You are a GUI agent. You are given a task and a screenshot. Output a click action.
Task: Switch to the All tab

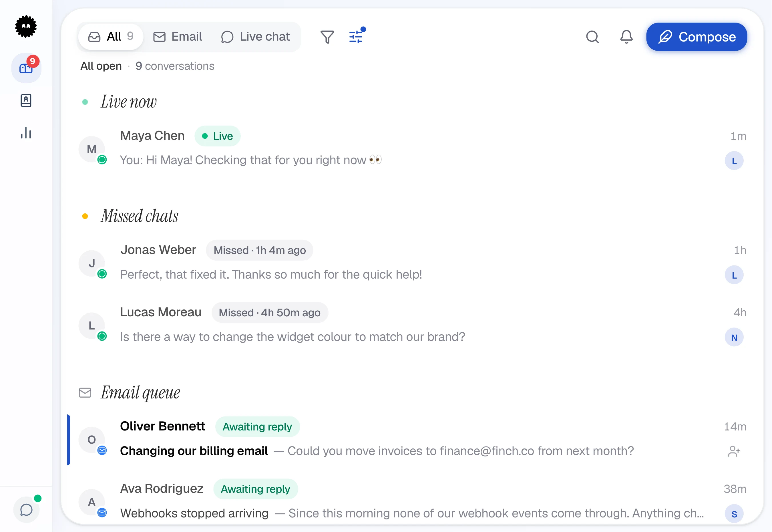pos(111,37)
